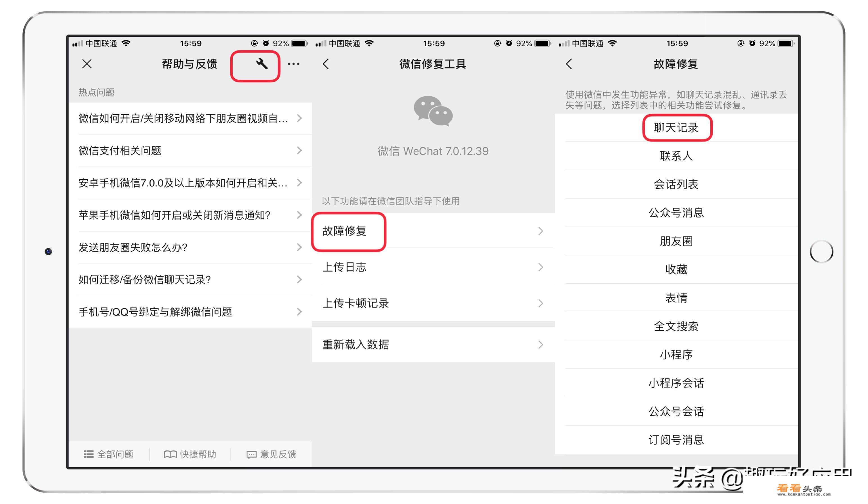868x504 pixels.
Task: Tap the 微信修复工具 page title
Action: tap(433, 64)
